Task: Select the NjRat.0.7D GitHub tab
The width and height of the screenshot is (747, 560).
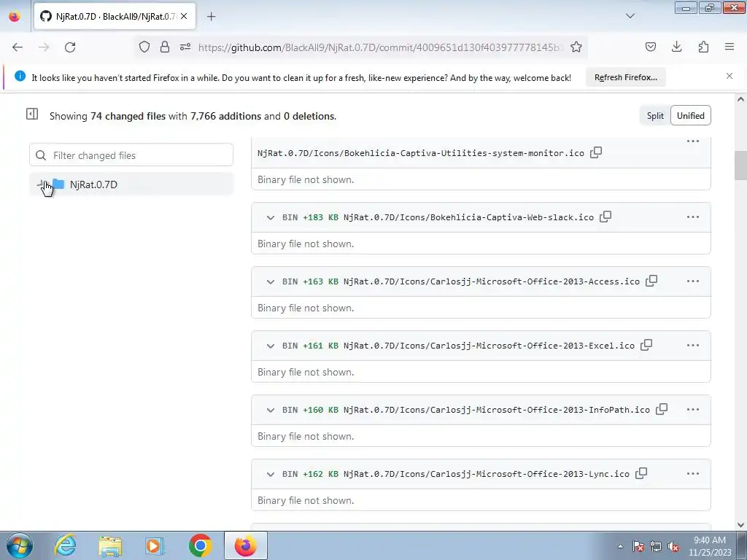Action: (x=115, y=16)
